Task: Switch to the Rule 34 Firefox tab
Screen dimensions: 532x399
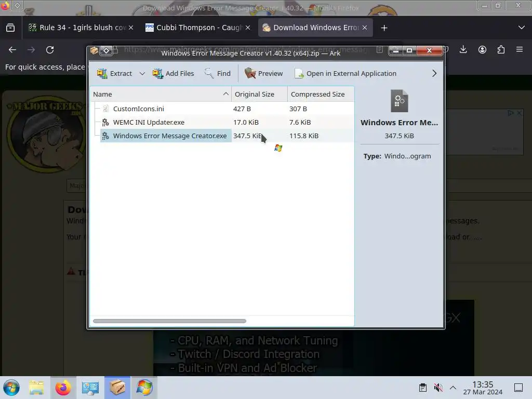Action: pos(81,28)
